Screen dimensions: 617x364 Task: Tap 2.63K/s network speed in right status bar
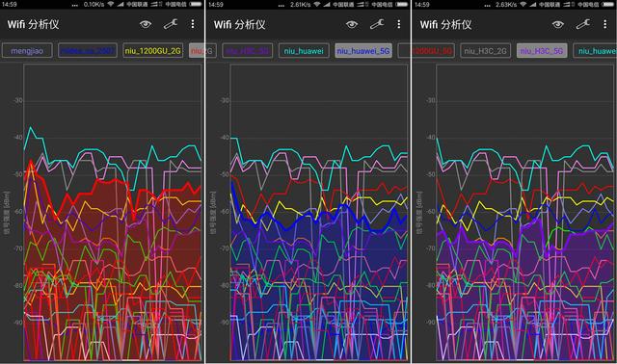pos(506,4)
